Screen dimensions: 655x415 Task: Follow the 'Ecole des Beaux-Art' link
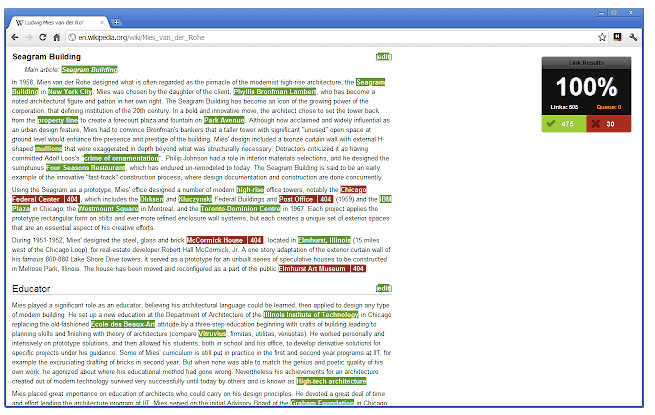(x=123, y=324)
